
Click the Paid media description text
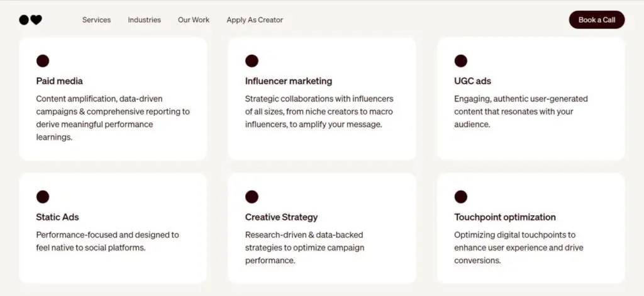(x=113, y=118)
